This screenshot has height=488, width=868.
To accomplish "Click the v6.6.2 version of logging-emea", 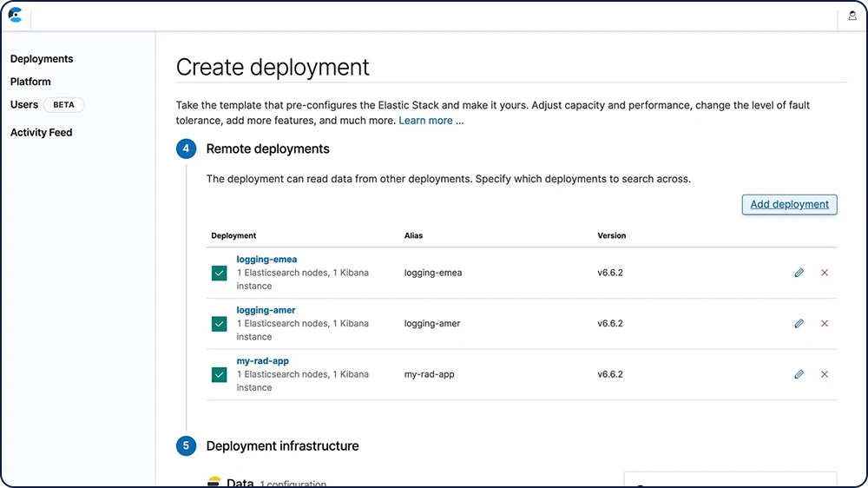I will 610,273.
